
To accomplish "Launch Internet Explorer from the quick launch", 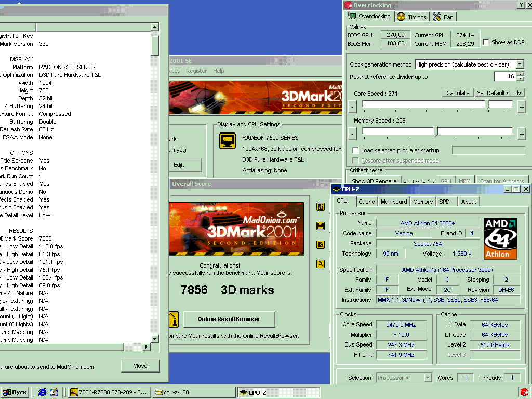I will [x=43, y=392].
